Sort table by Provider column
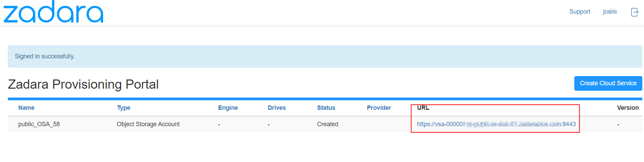 (x=379, y=108)
